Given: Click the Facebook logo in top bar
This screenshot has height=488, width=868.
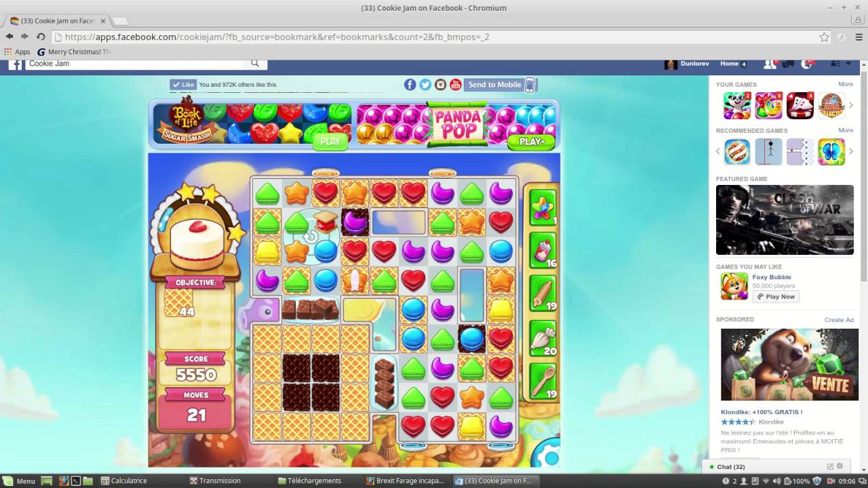Looking at the screenshot, I should 15,64.
